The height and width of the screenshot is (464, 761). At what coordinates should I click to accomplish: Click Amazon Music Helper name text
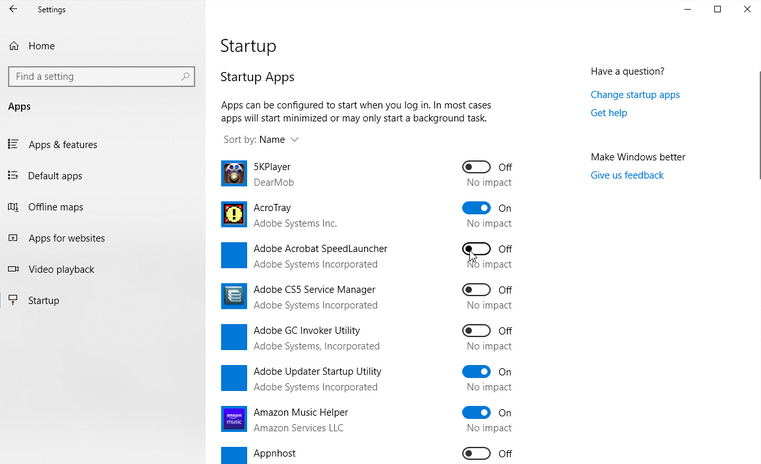300,412
